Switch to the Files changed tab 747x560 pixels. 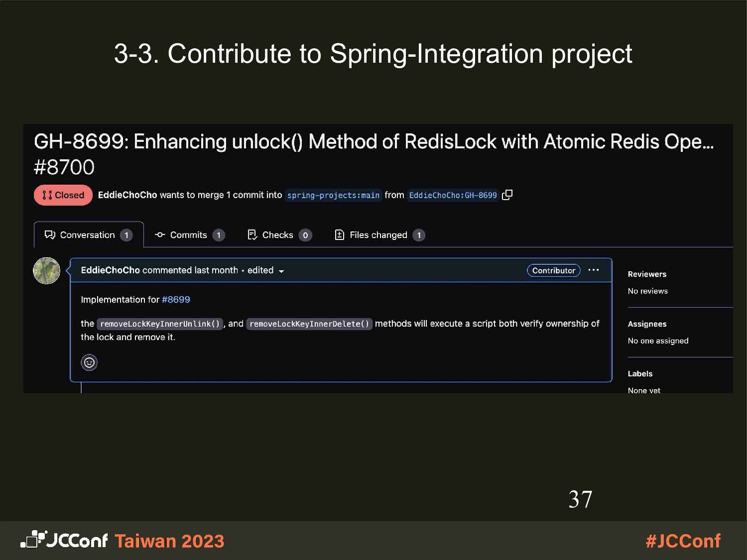379,235
